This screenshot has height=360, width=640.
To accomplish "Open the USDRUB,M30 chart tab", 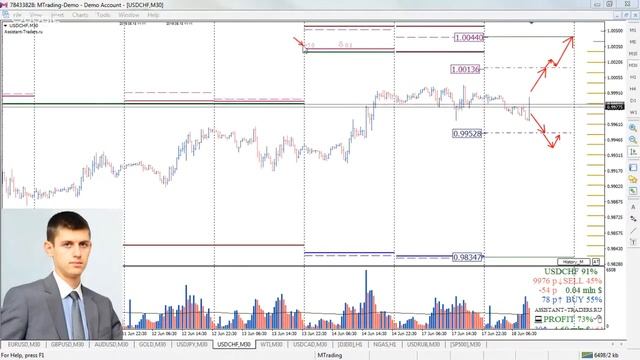I will tap(423, 344).
